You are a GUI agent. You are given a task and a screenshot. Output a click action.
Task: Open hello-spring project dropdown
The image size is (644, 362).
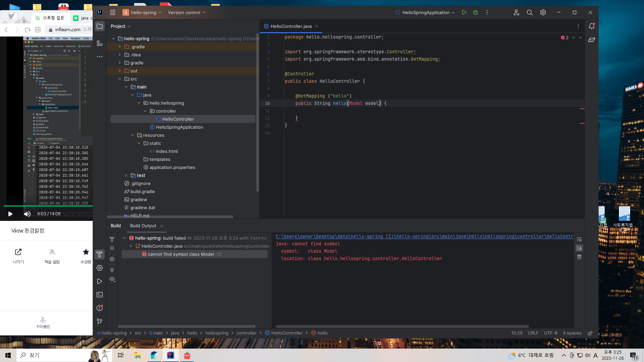click(x=143, y=12)
